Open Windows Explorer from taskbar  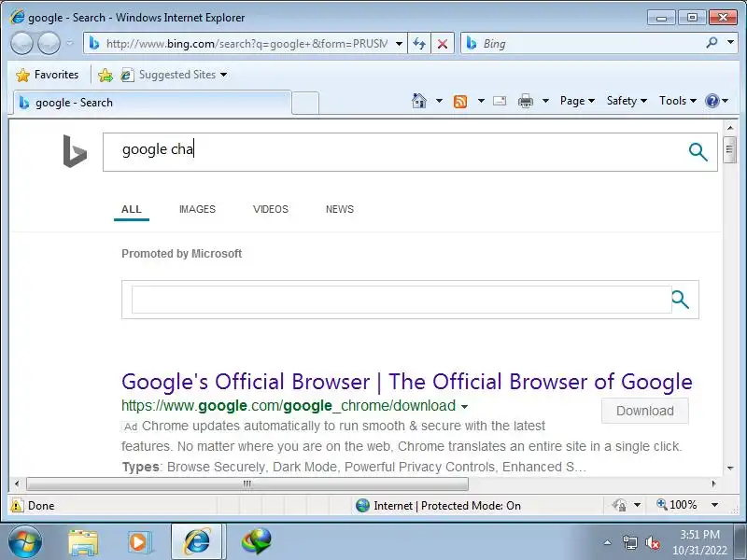coord(83,542)
